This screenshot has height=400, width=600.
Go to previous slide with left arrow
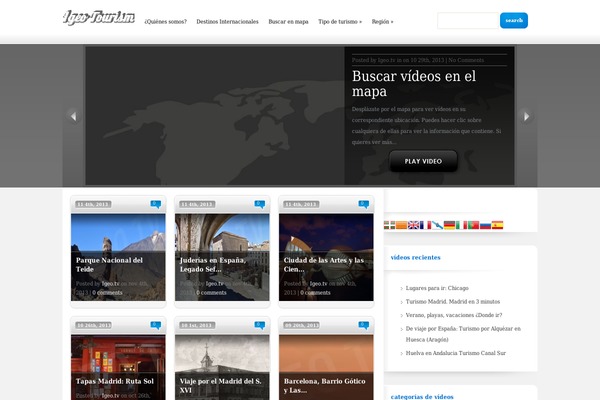pos(73,116)
